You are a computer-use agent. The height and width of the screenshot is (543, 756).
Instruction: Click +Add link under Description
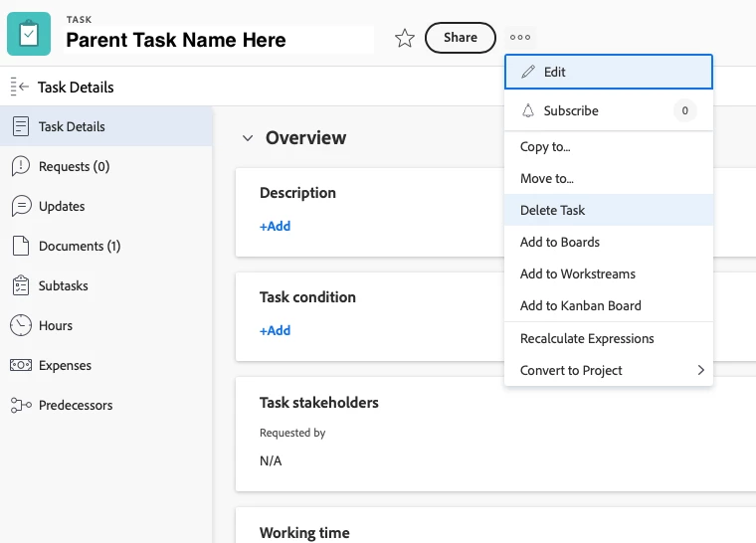[x=275, y=226]
